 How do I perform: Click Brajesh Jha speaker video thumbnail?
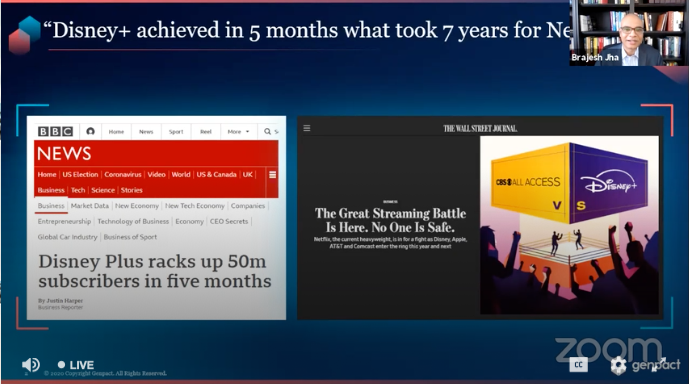click(x=629, y=33)
